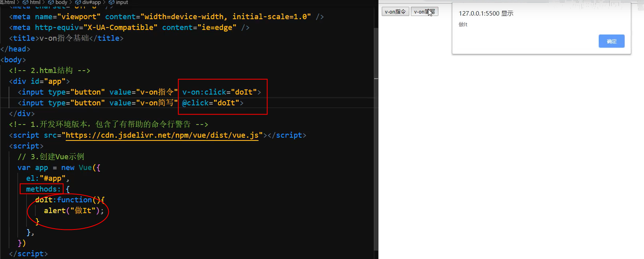Click the "v-on简写" browser button
This screenshot has height=259, width=644.
click(424, 12)
